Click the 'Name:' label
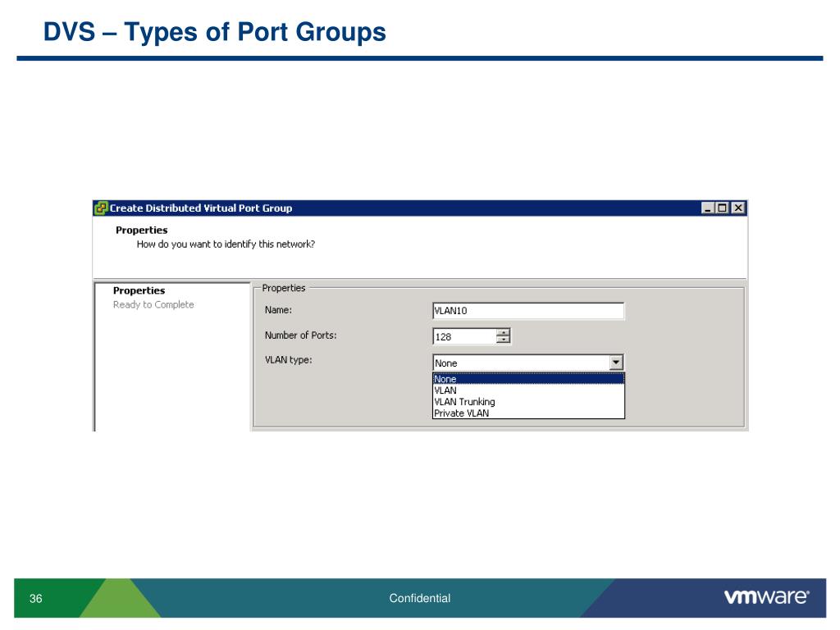 point(278,309)
